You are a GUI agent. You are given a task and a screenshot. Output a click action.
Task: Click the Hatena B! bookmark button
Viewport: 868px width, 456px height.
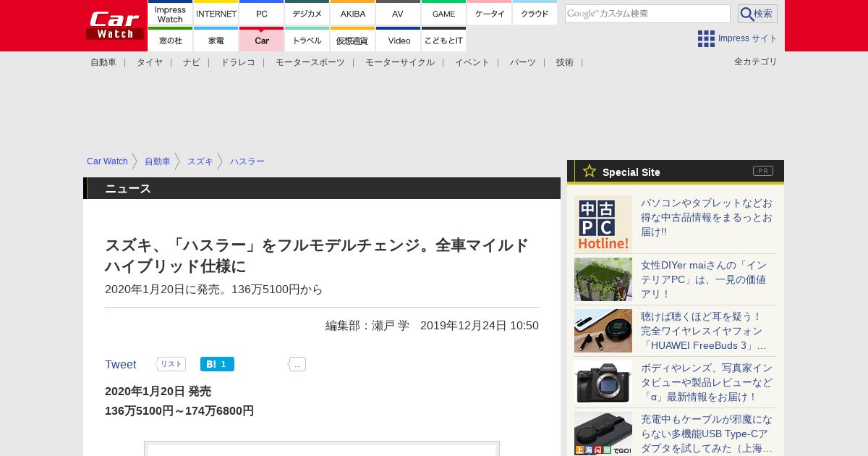pyautogui.click(x=217, y=364)
